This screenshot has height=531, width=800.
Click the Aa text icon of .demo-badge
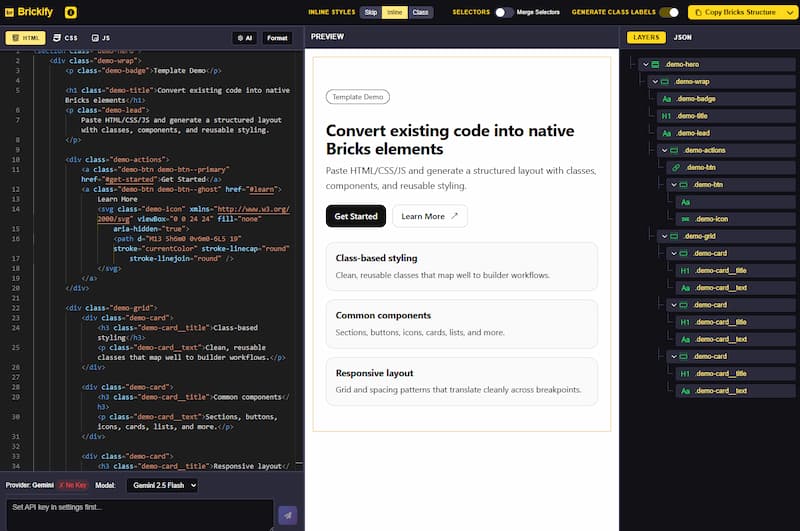point(666,99)
